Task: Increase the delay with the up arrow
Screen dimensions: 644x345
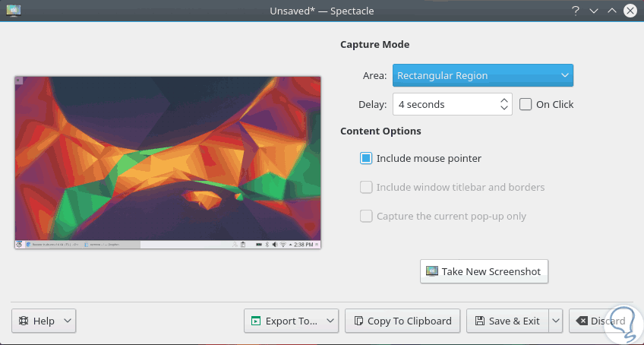Action: click(504, 100)
